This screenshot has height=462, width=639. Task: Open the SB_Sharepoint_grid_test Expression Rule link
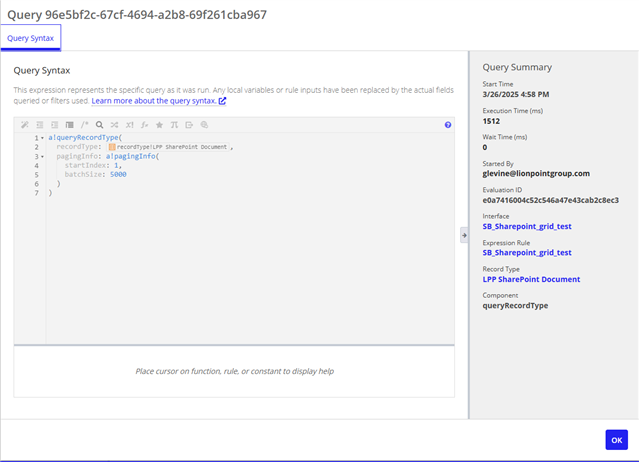(x=527, y=253)
